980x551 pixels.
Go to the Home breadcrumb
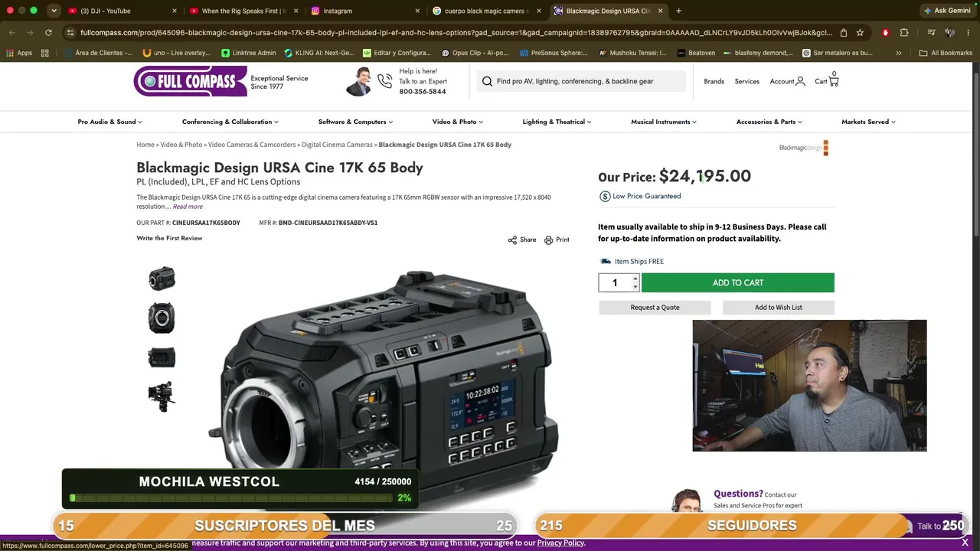click(145, 145)
